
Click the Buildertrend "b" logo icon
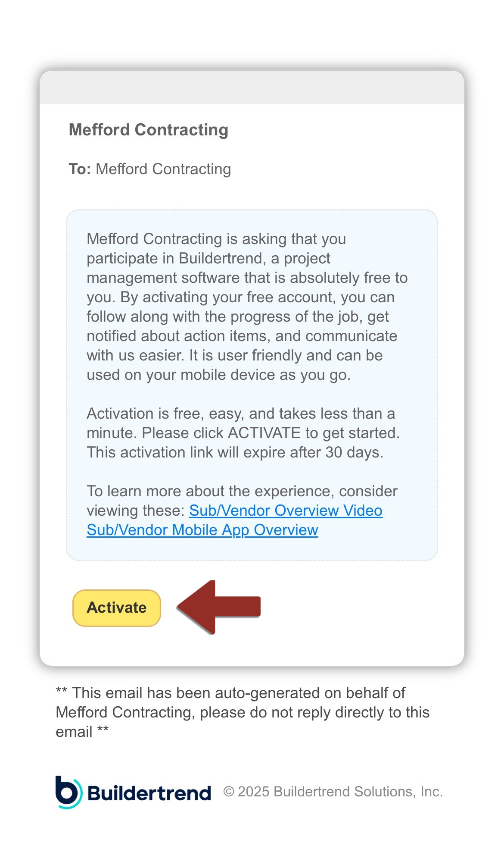pyautogui.click(x=68, y=792)
